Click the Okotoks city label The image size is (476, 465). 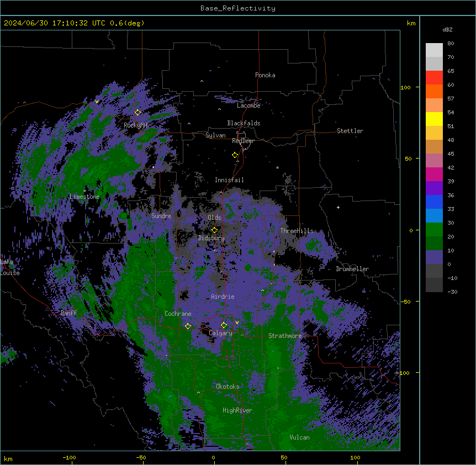(228, 387)
